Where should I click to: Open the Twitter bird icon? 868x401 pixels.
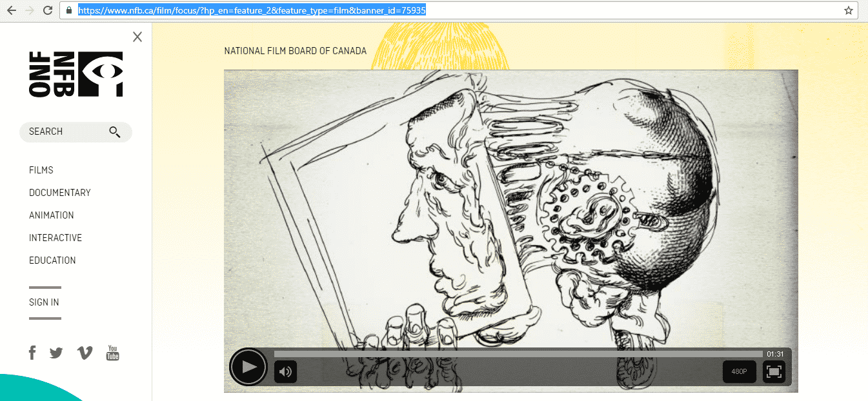pos(56,353)
